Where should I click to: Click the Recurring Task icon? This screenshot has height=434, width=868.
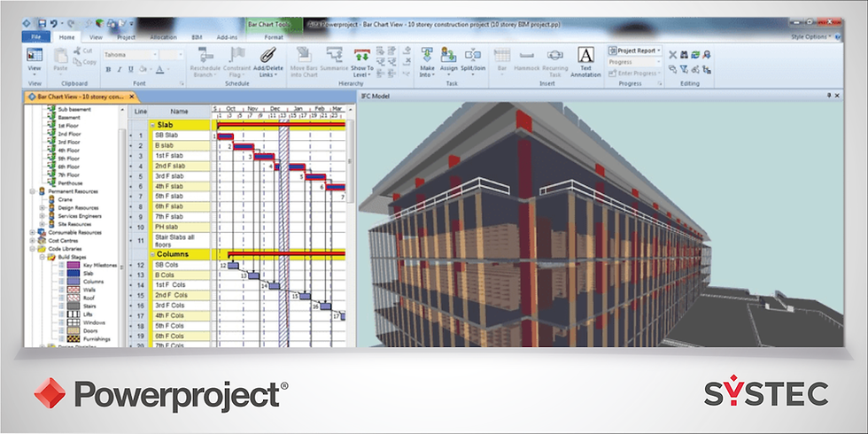click(x=554, y=54)
